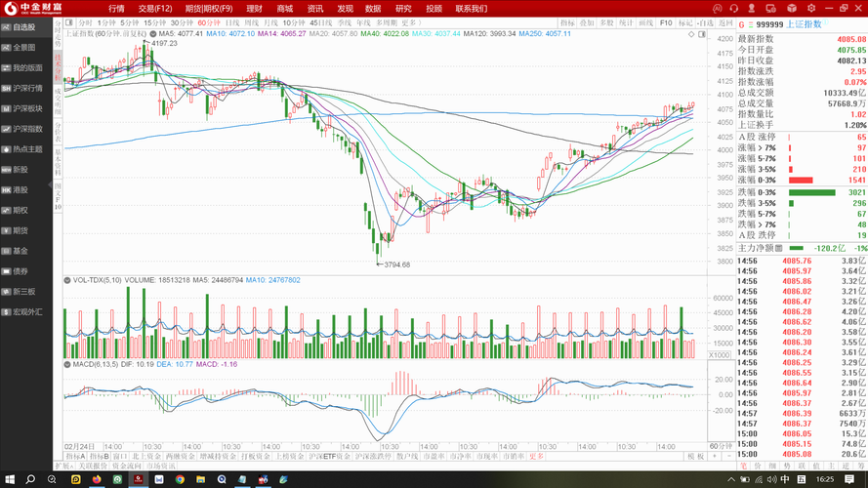Open the AI assistant icon in title bar
Viewport: 868px width, 488px height.
click(718, 9)
